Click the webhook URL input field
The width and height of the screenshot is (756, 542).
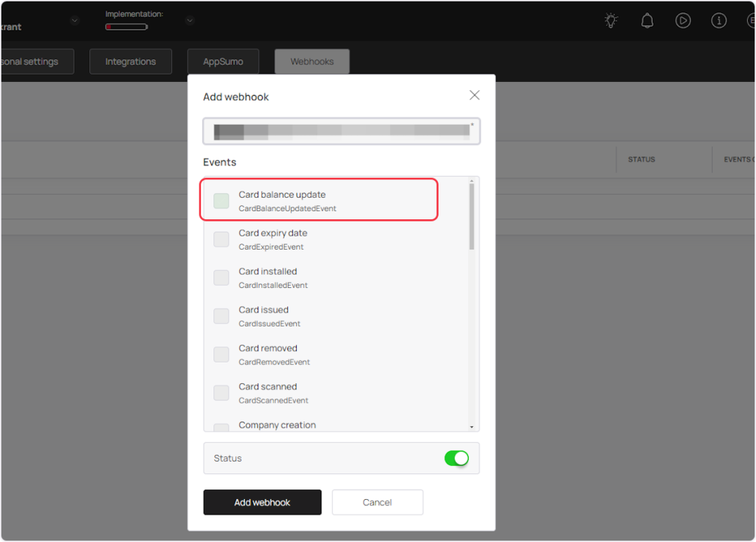click(341, 131)
